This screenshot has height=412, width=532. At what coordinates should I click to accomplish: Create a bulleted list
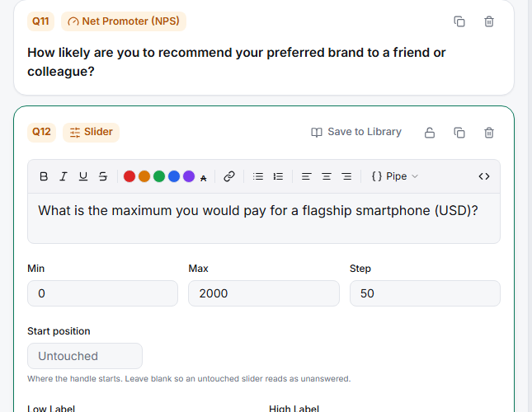tap(258, 176)
